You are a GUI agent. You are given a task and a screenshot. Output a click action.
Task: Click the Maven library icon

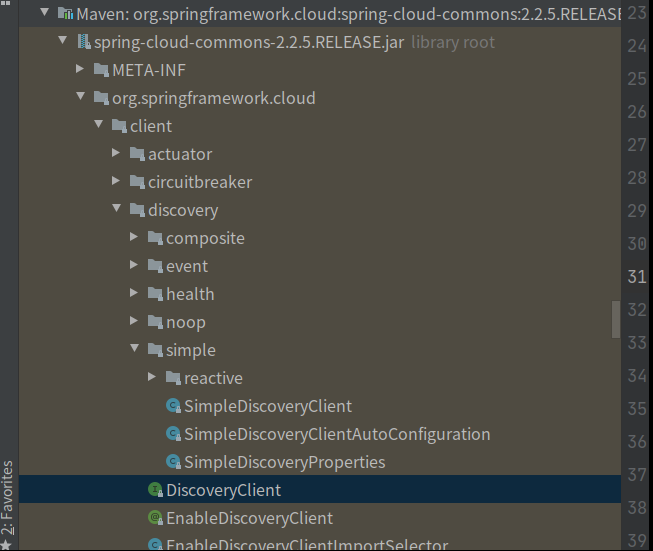click(65, 14)
